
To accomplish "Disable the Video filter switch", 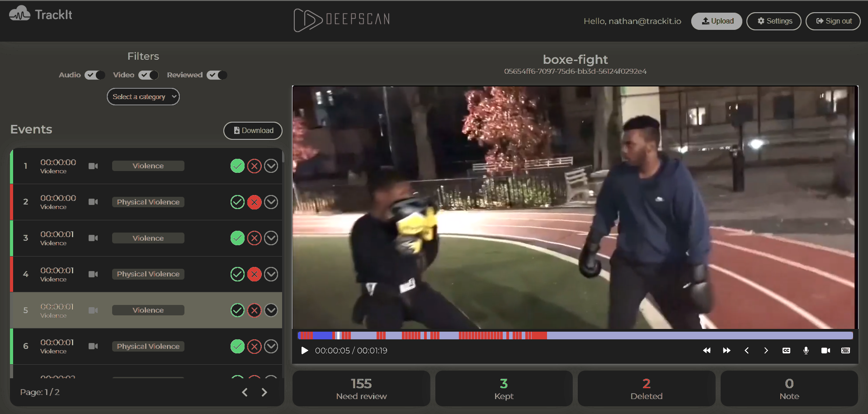I will click(x=148, y=75).
